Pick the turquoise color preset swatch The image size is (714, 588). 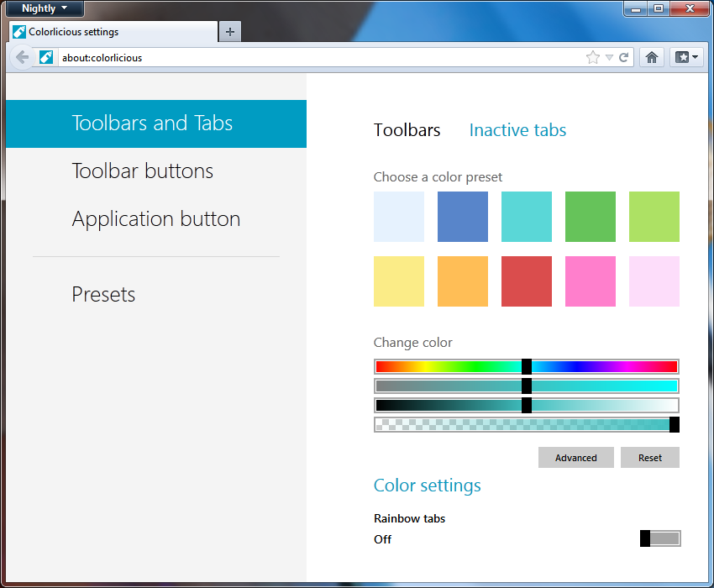(527, 217)
